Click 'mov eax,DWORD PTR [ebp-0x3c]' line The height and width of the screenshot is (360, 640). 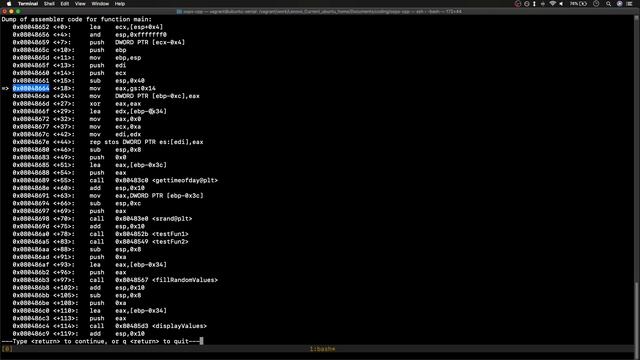point(146,196)
